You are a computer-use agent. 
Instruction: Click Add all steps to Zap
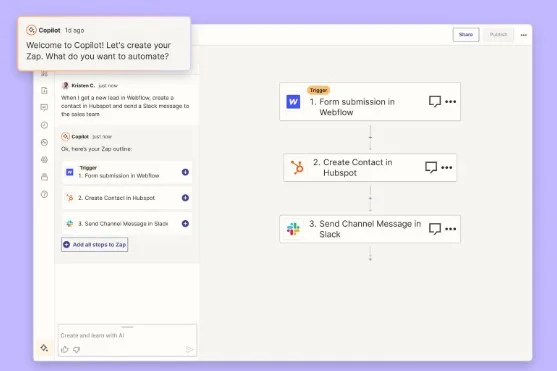[x=94, y=244]
